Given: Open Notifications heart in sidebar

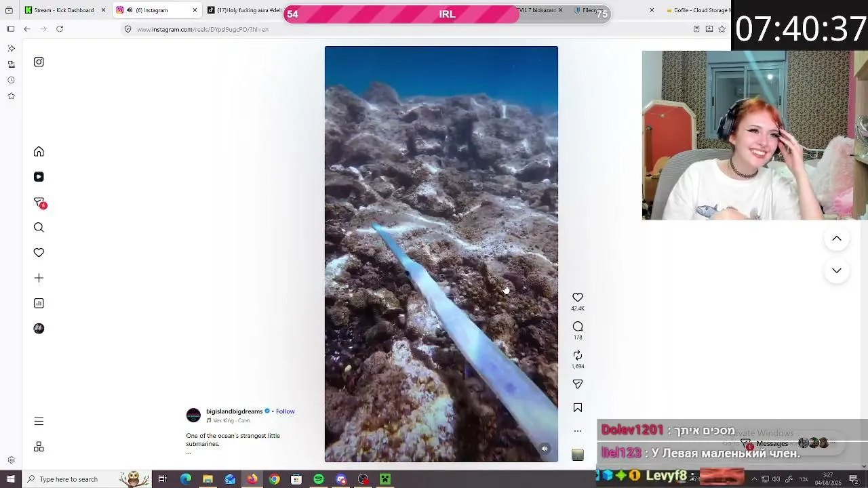Looking at the screenshot, I should pyautogui.click(x=39, y=253).
